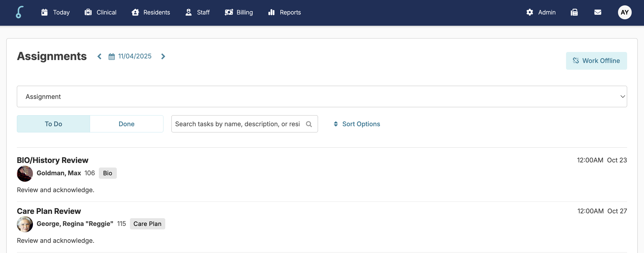Viewport: 644px width, 253px height.
Task: Click the app logo in the navbar
Action: click(20, 12)
